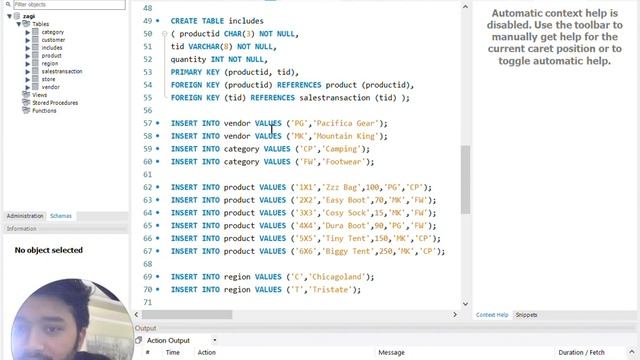The width and height of the screenshot is (640, 360).
Task: Click the store table icon
Action: 36,79
